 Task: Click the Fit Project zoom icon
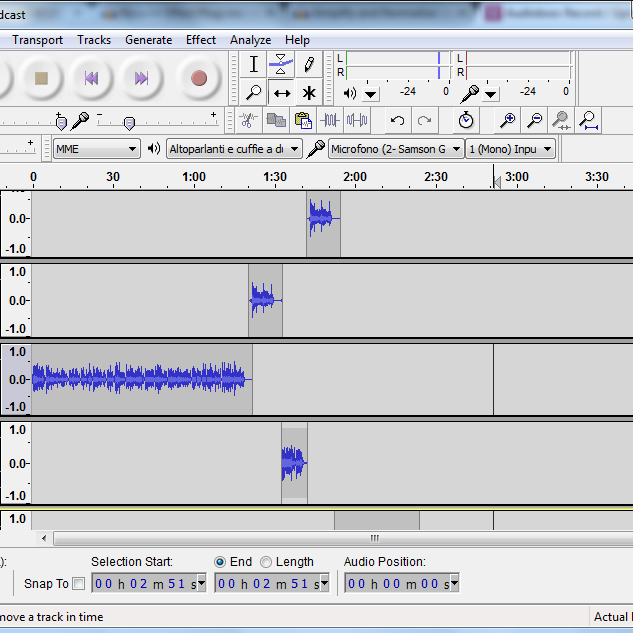click(588, 120)
